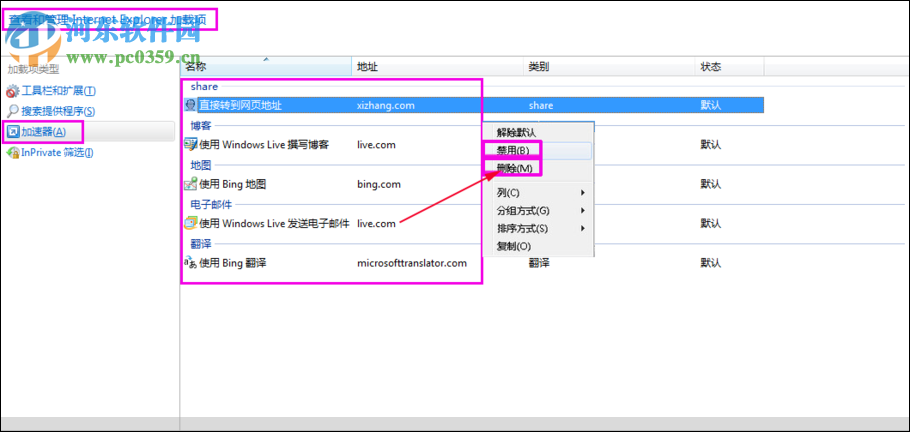Sort by 地址 column header

[x=438, y=67]
